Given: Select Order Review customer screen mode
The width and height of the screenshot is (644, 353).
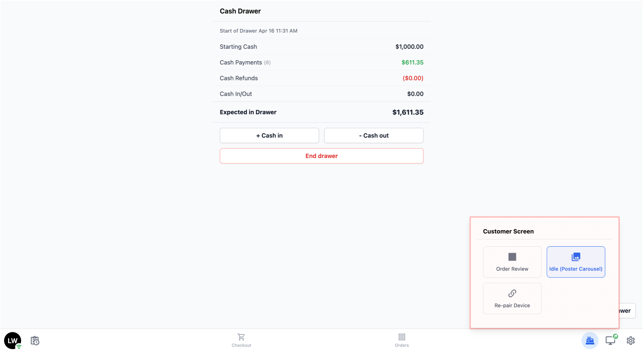Looking at the screenshot, I should [x=512, y=262].
